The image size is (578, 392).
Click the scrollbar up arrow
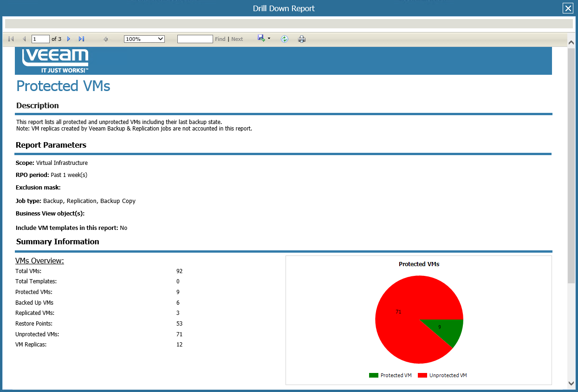(572, 42)
